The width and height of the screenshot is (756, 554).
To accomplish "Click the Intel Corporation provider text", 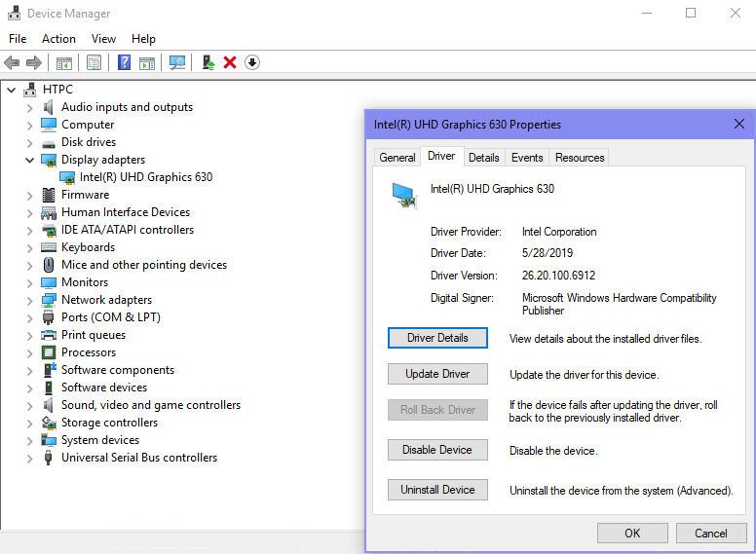I will coord(559,232).
